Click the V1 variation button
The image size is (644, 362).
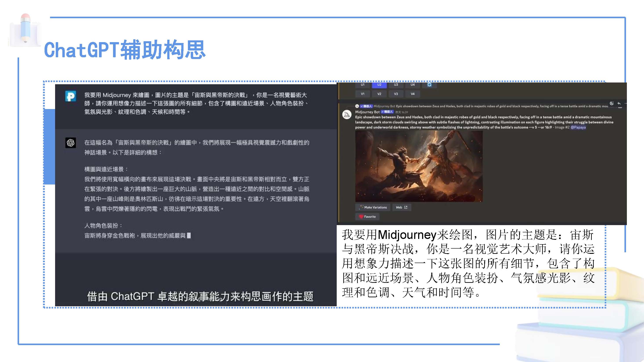[x=363, y=94]
